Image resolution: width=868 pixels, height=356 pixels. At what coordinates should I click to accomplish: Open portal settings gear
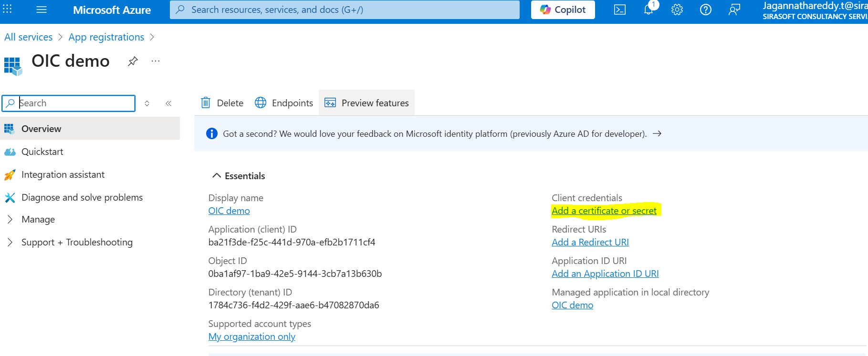point(677,10)
